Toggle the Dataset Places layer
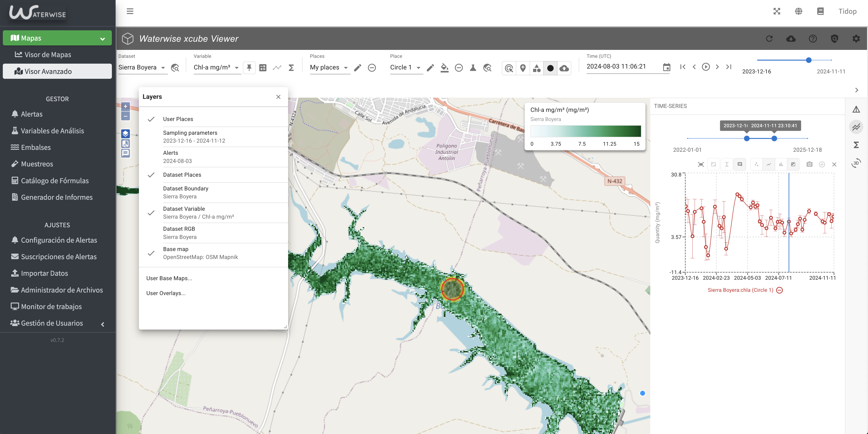 tap(214, 175)
